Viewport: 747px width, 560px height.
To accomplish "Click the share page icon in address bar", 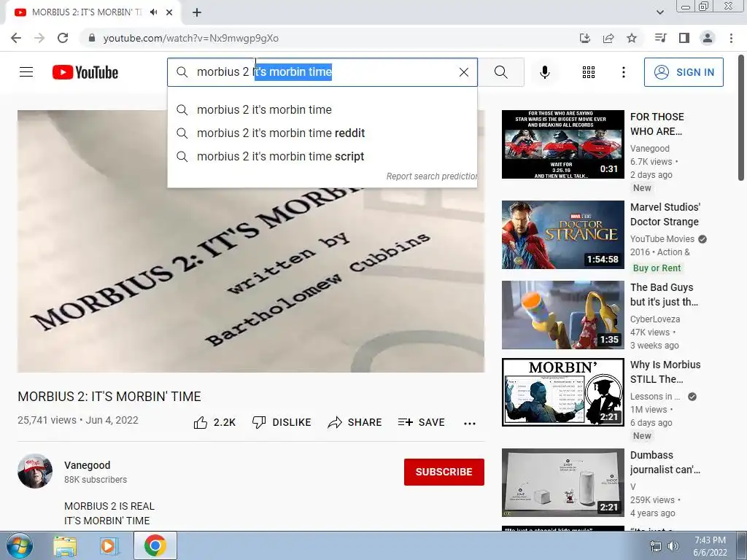I will [x=608, y=38].
